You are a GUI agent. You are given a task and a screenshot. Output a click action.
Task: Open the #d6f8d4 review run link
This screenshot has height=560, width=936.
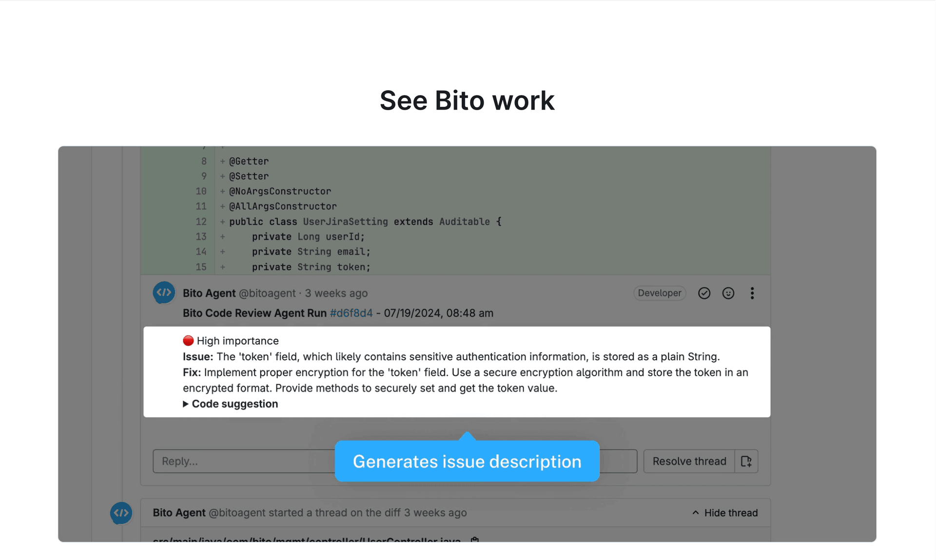tap(351, 313)
